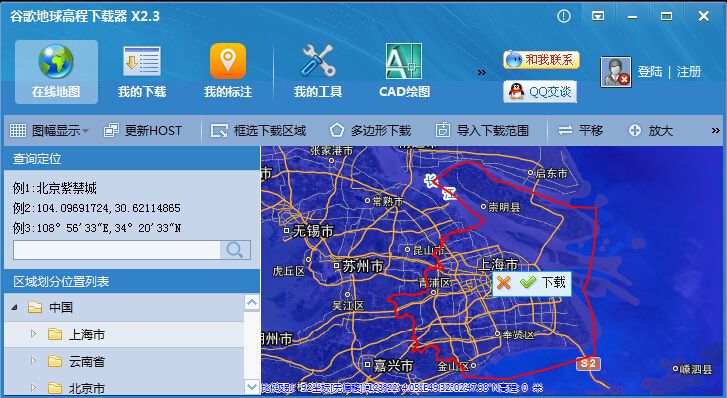727x398 pixels.
Task: Click region list scroll up arrow
Action: tap(252, 302)
